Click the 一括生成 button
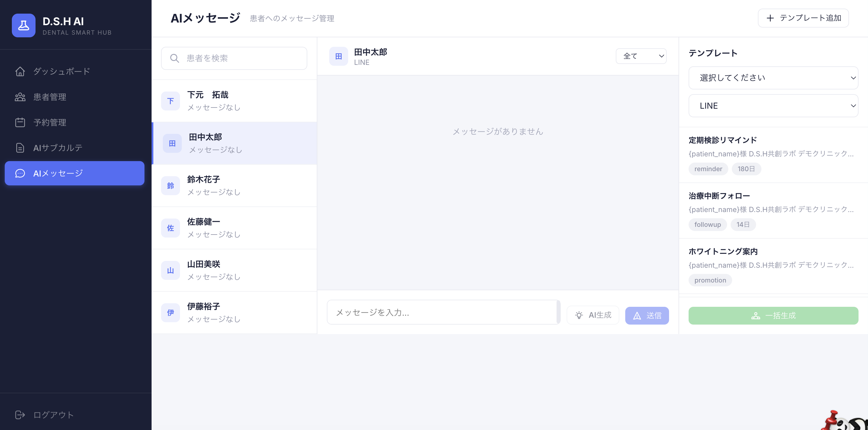The height and width of the screenshot is (430, 868). [x=773, y=316]
